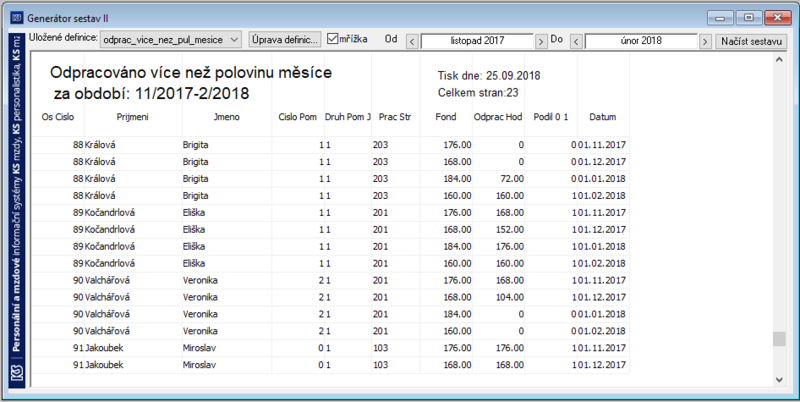This screenshot has width=800, height=402.
Task: Click the KS logo in the left sidebar
Action: [x=17, y=373]
